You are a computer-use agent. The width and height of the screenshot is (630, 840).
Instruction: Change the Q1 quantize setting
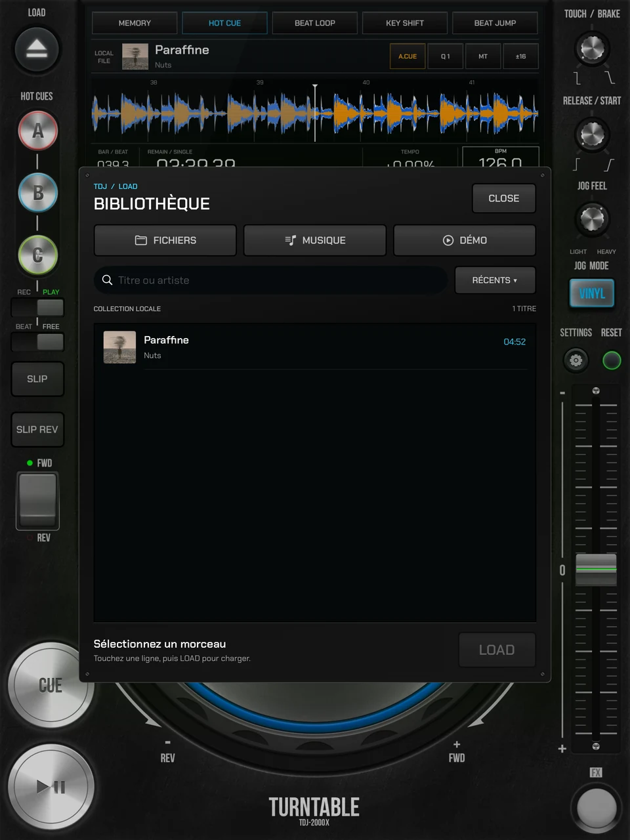[x=446, y=56]
